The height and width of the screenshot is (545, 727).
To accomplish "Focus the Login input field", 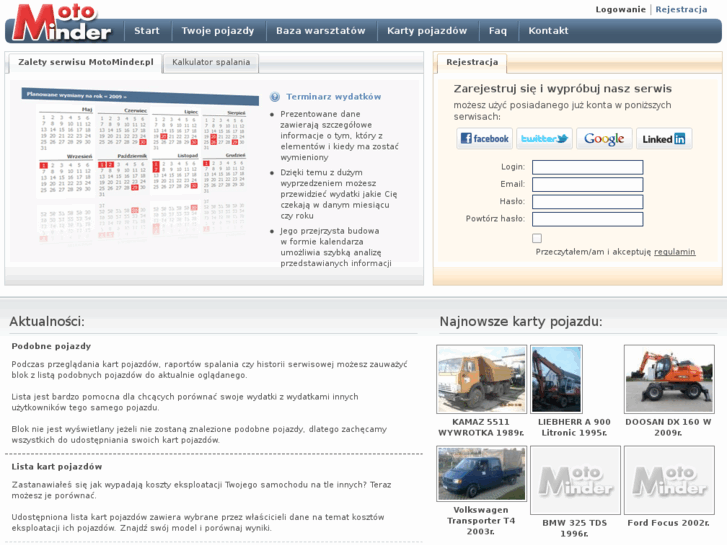I will (x=587, y=167).
